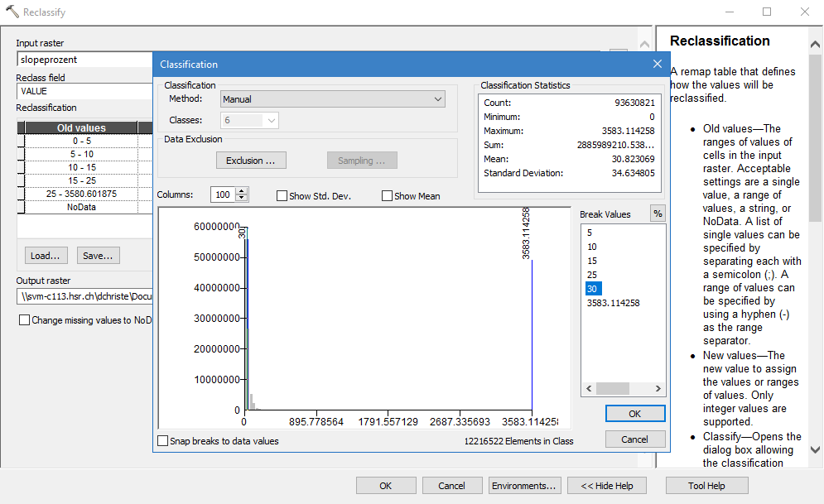The width and height of the screenshot is (824, 504).
Task: Increase Columns with the up spinner arrow
Action: pos(242,191)
